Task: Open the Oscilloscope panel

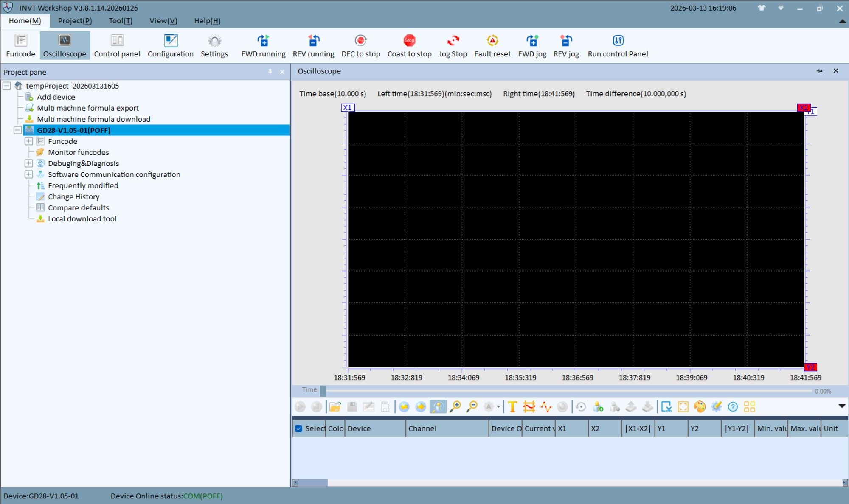Action: pyautogui.click(x=65, y=45)
